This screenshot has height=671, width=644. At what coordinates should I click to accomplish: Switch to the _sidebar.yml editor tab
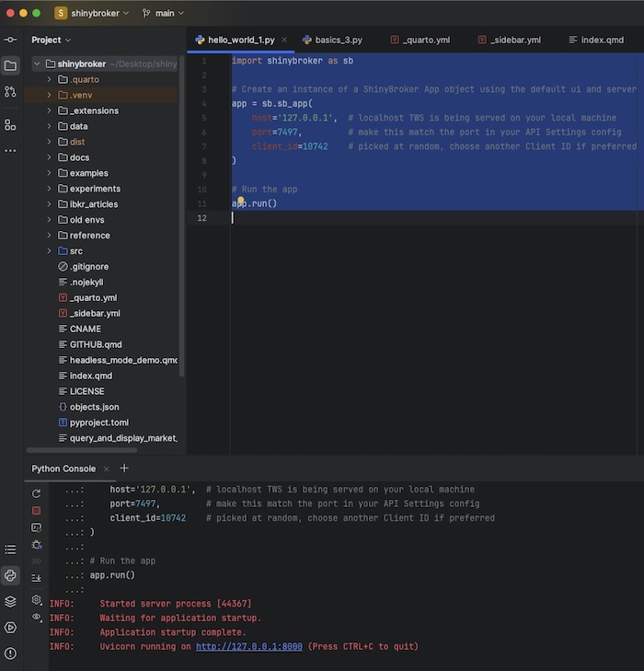510,40
